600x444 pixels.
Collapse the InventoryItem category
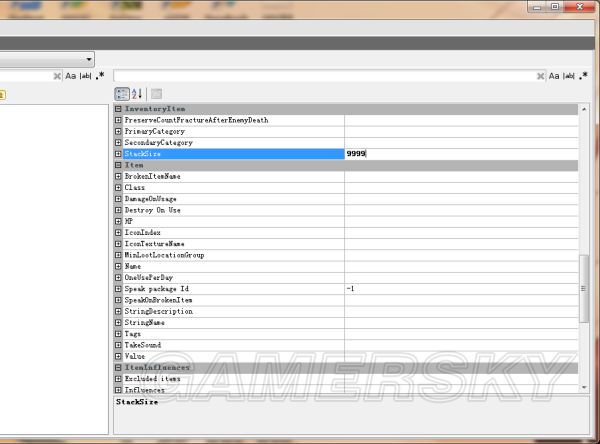coord(118,108)
